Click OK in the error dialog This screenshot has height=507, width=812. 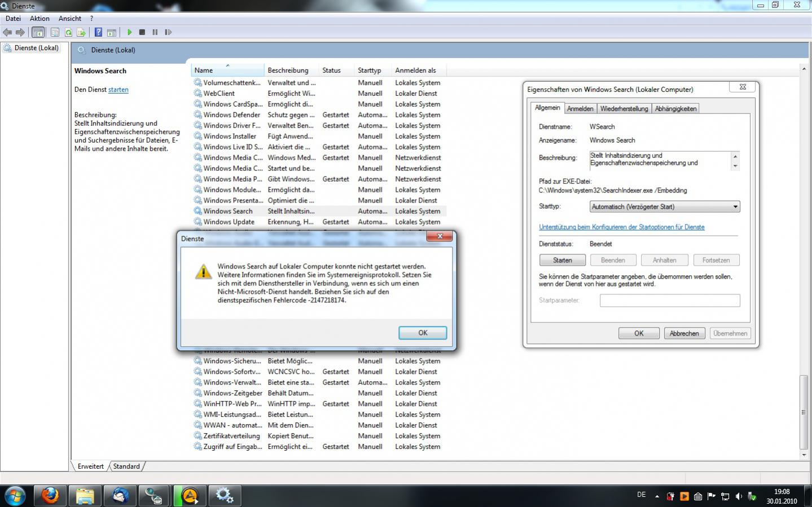point(423,333)
